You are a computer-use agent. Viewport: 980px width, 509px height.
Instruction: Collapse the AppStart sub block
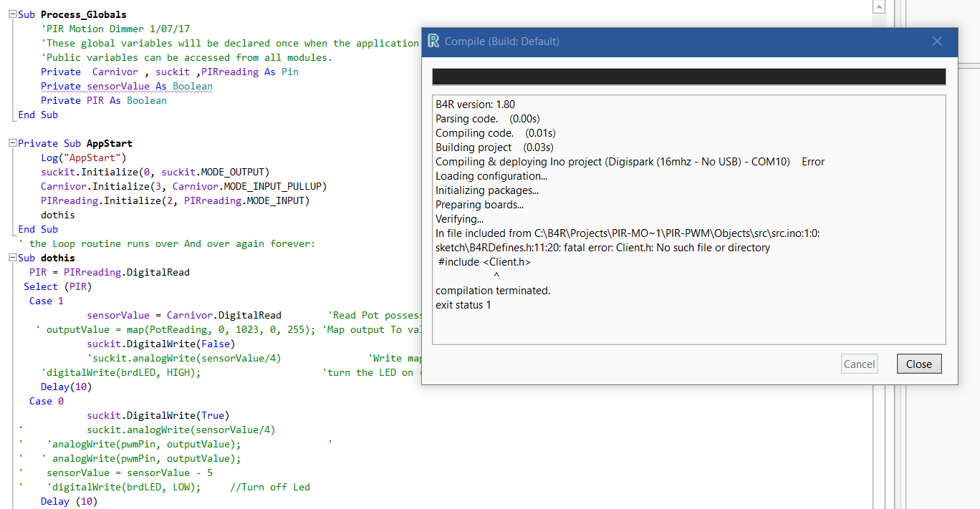12,143
